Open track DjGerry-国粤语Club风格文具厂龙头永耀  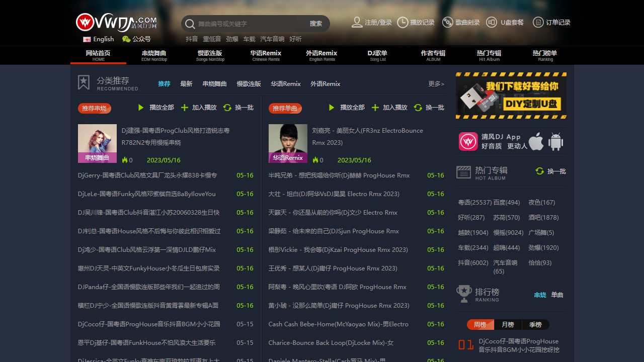147,175
